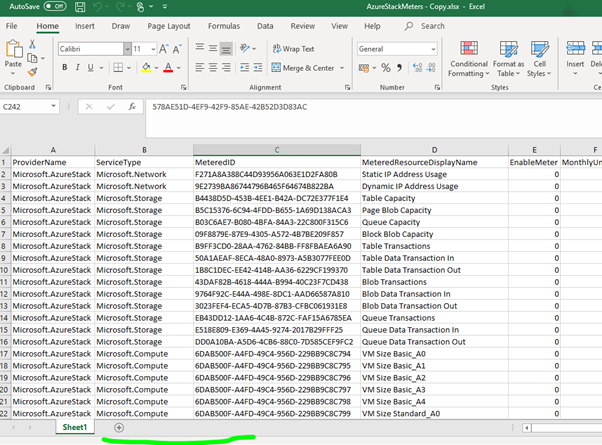
Task: Toggle the AutoSave switch
Action: click(x=55, y=6)
